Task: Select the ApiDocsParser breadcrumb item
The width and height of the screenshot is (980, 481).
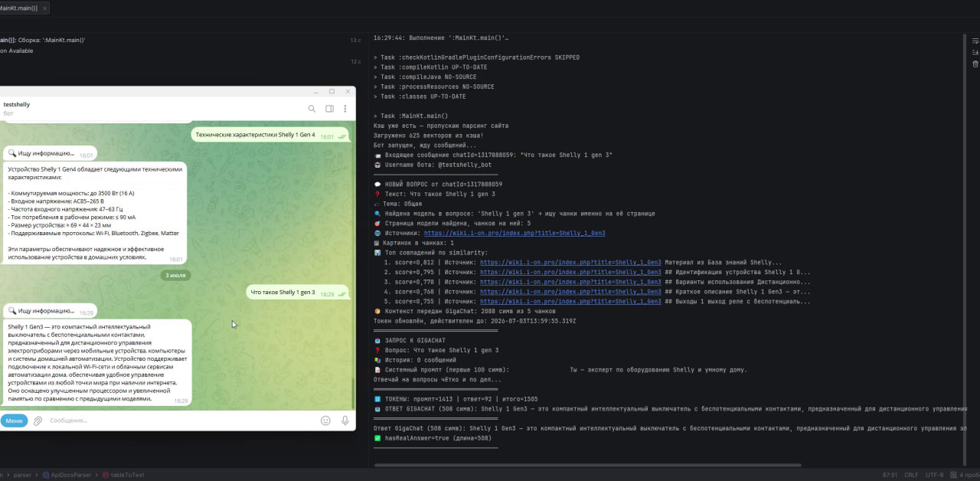Action: pyautogui.click(x=69, y=475)
